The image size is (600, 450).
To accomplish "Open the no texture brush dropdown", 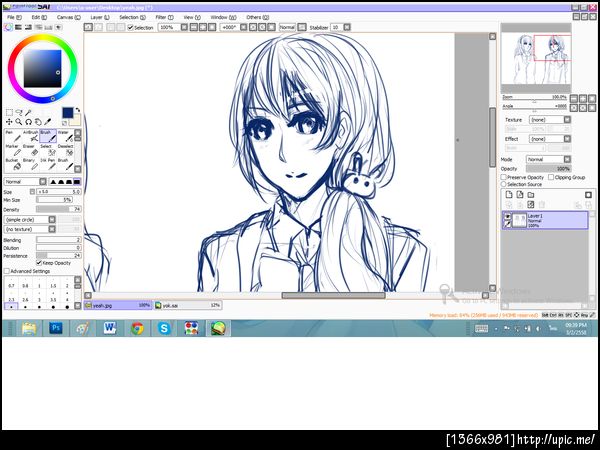I will coord(30,229).
